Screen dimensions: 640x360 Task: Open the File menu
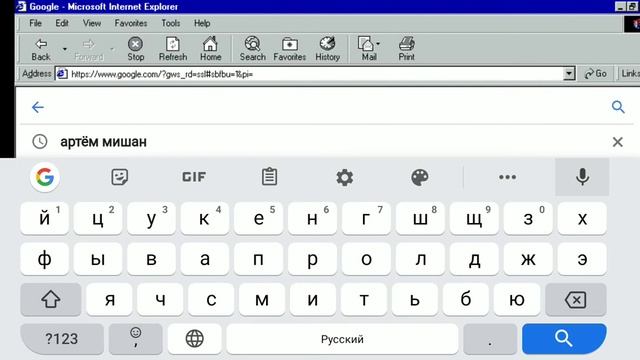[36, 23]
